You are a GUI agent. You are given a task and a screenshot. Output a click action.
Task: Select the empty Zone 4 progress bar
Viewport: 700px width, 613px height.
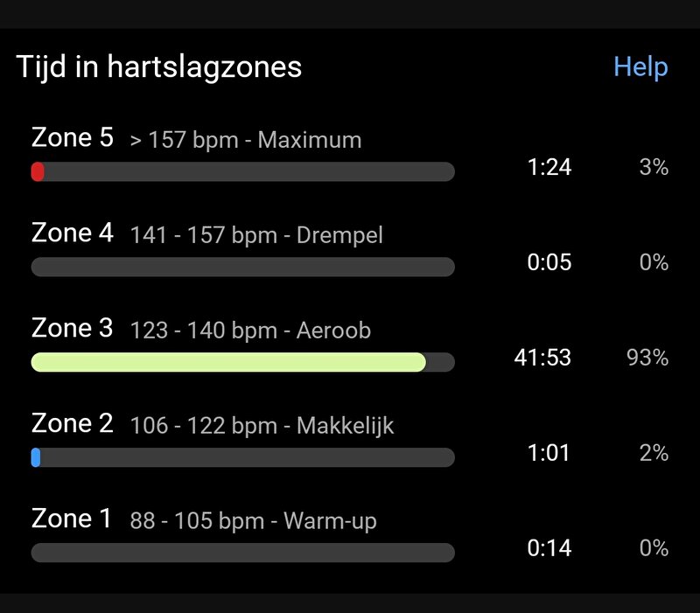point(243,267)
